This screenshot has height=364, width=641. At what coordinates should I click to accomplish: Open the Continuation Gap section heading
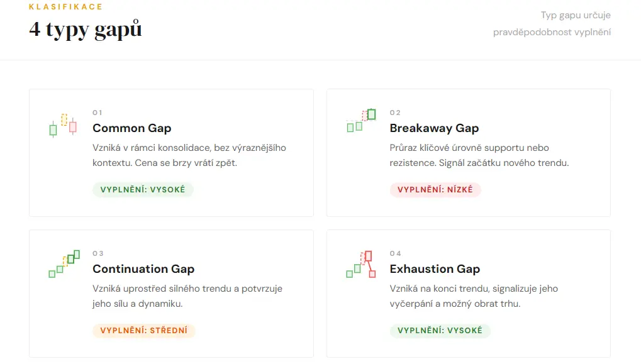click(x=143, y=268)
